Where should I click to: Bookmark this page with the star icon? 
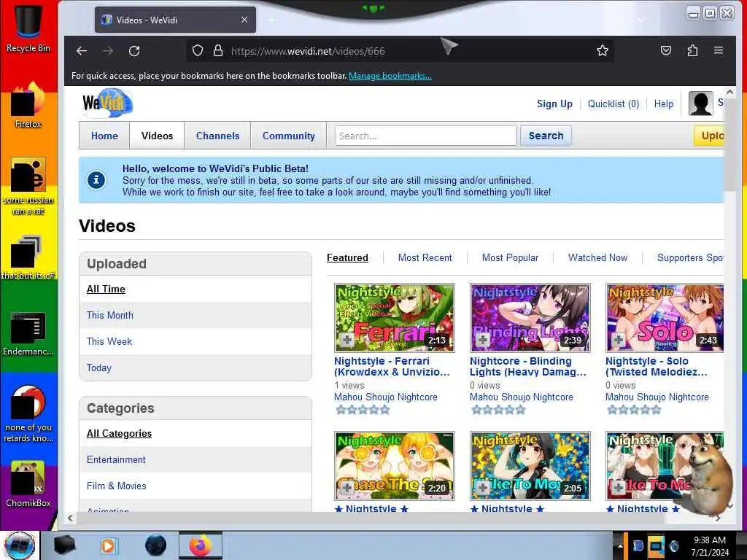(602, 50)
